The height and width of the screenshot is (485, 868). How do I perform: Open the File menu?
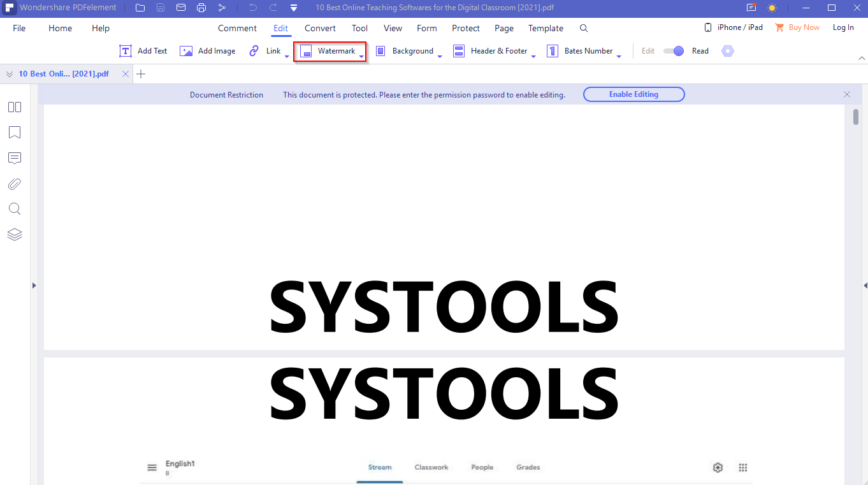click(x=19, y=28)
